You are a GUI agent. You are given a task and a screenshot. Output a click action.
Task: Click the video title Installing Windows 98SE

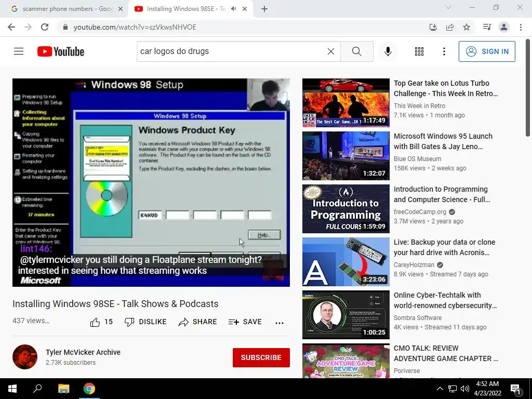coord(115,303)
